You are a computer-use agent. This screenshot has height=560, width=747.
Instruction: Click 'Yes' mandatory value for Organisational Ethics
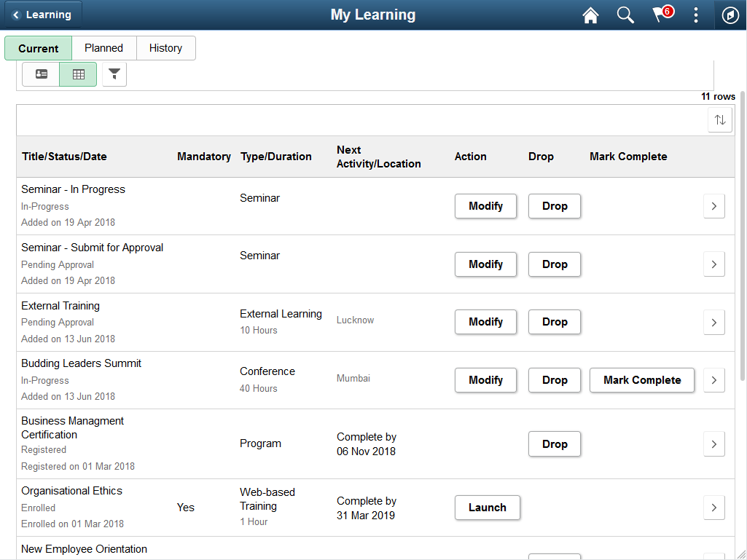pos(186,508)
